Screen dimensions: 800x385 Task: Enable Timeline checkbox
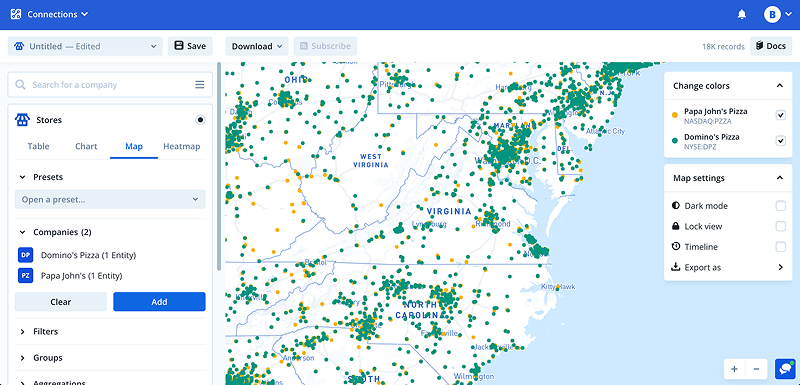point(781,247)
